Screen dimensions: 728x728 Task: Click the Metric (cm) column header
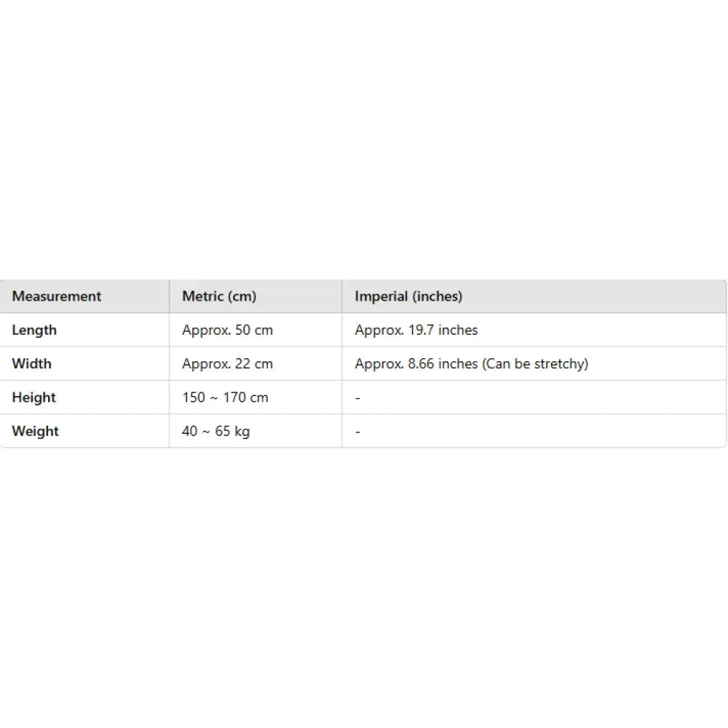coord(219,296)
